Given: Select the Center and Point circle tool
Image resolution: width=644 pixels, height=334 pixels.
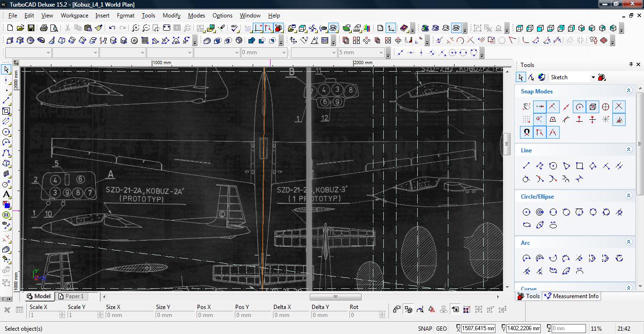Looking at the screenshot, I should coord(527,212).
